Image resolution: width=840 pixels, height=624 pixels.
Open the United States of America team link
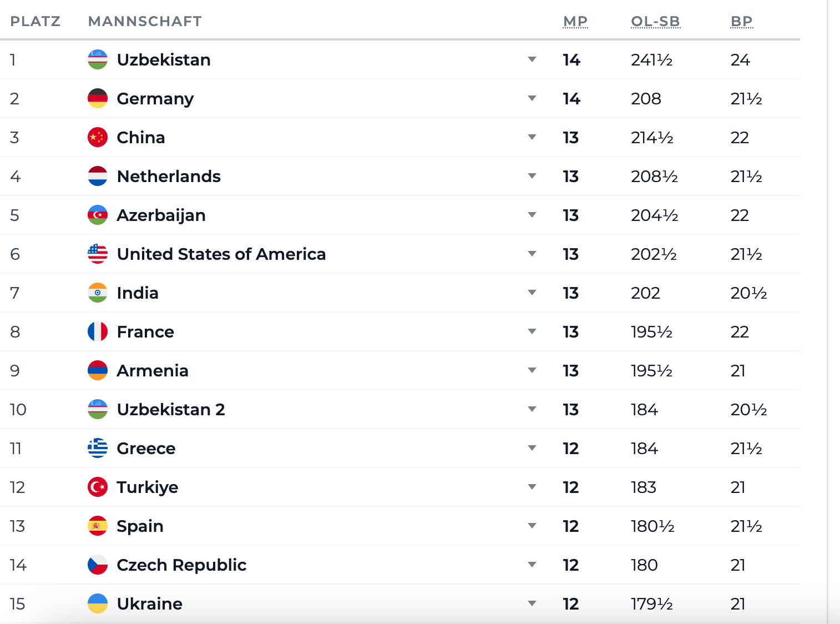[221, 254]
